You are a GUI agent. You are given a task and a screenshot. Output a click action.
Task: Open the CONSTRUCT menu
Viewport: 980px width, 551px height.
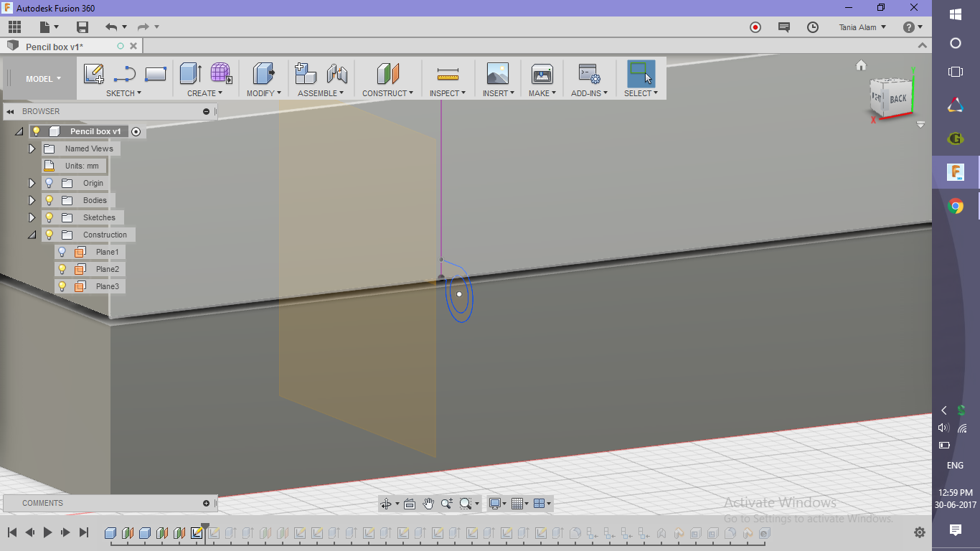387,93
